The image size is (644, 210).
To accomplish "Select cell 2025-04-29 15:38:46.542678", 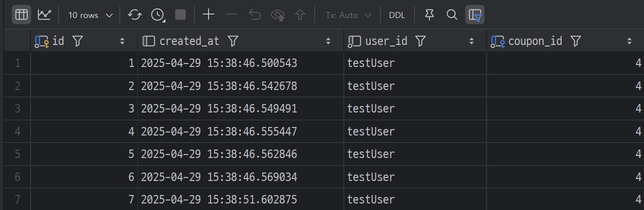I will tap(241, 86).
